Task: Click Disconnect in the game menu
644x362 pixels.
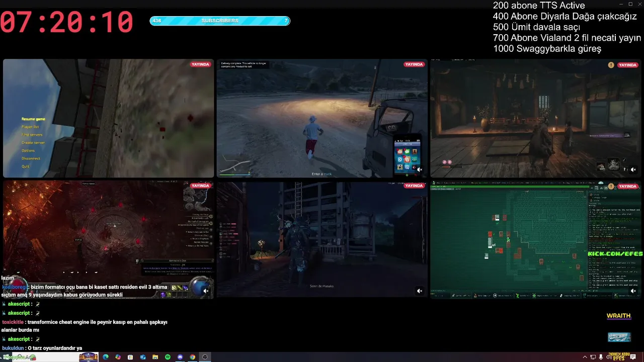Action: (x=31, y=158)
